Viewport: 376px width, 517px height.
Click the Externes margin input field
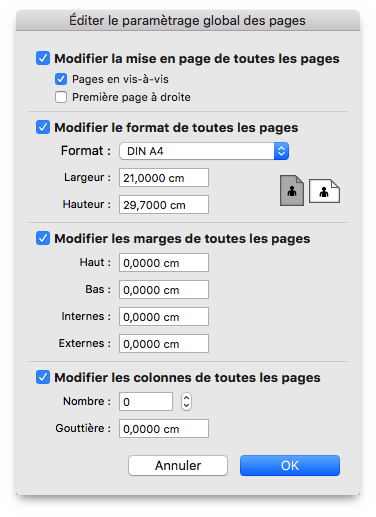pos(164,344)
